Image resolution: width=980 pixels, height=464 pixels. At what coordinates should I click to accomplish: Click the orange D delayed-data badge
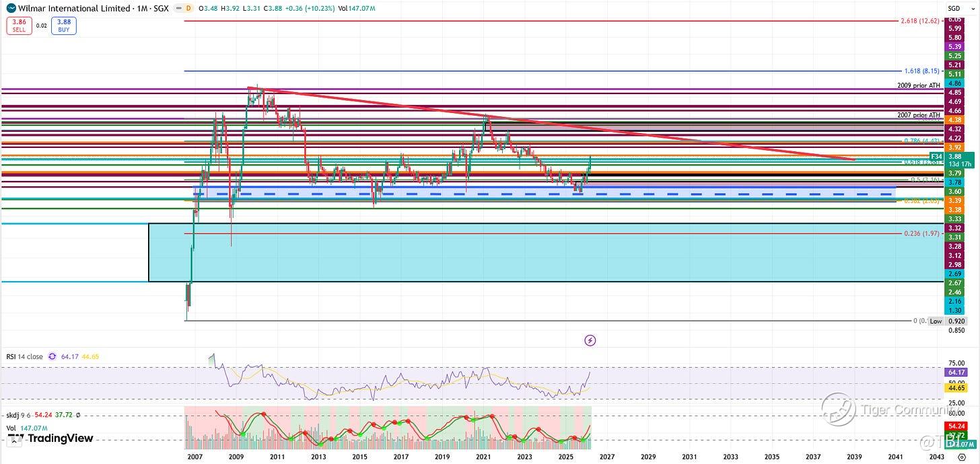[188, 8]
